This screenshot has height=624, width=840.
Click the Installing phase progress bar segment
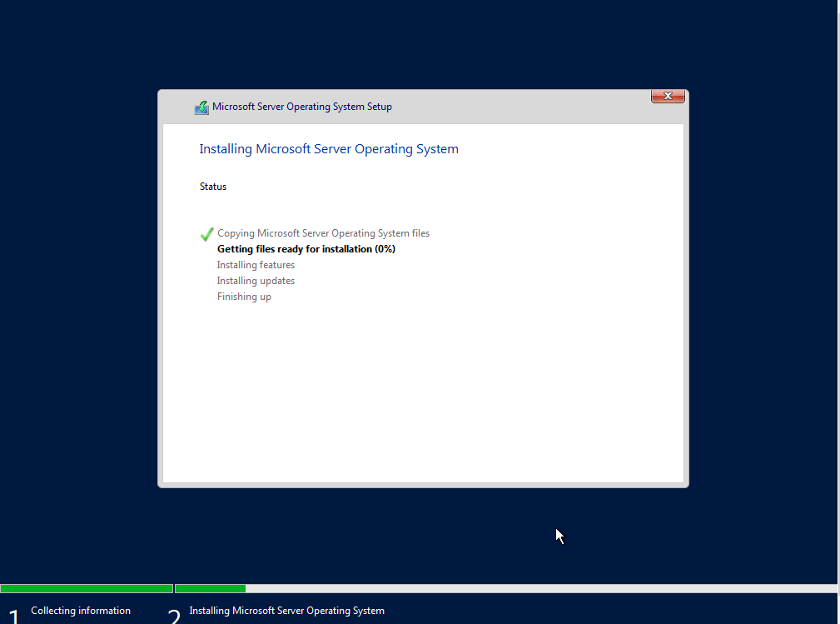tap(506, 589)
